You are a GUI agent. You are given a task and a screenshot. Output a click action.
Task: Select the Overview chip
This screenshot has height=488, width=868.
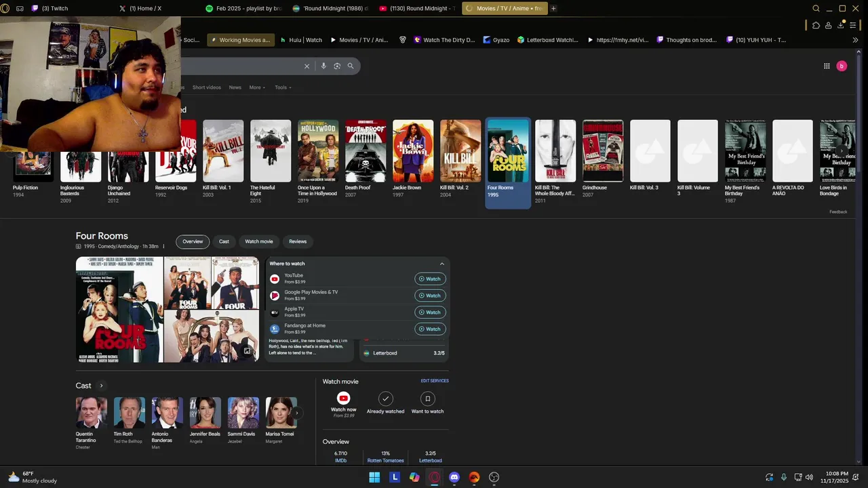point(193,241)
